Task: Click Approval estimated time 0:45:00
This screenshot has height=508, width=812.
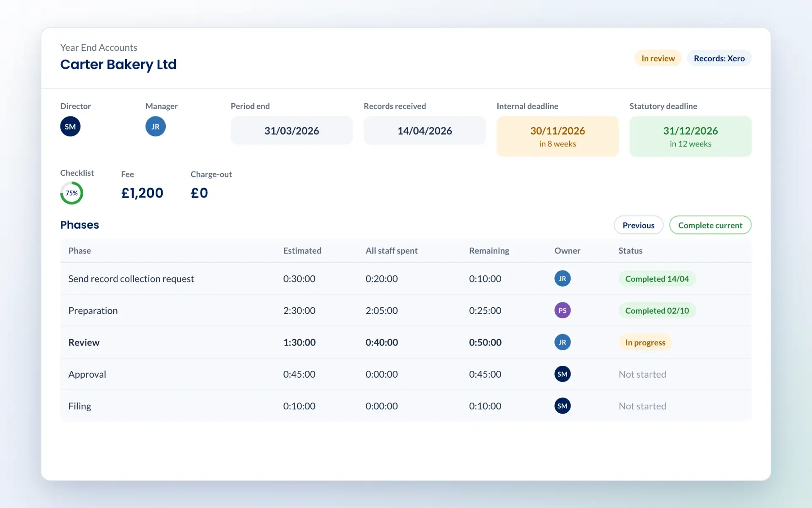Action: pos(299,374)
